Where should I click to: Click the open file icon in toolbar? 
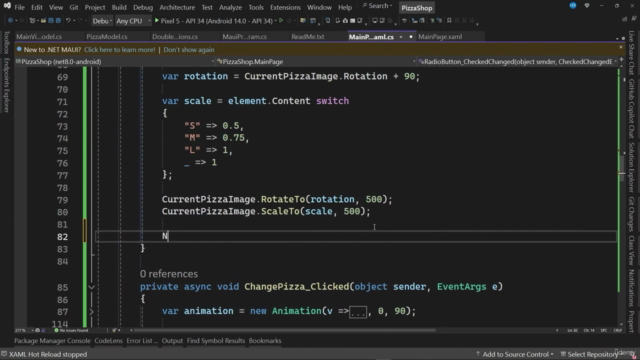pos(43,20)
